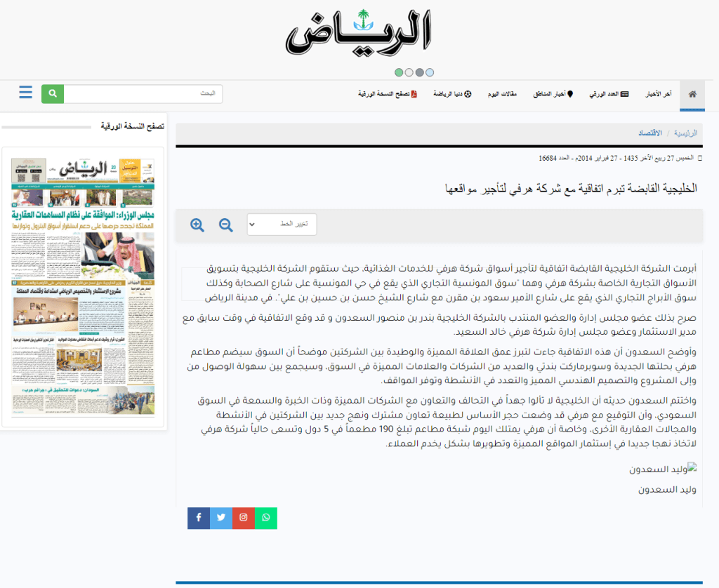This screenshot has height=588, width=719.
Task: Open مقالات اليوم menu item
Action: point(503,94)
